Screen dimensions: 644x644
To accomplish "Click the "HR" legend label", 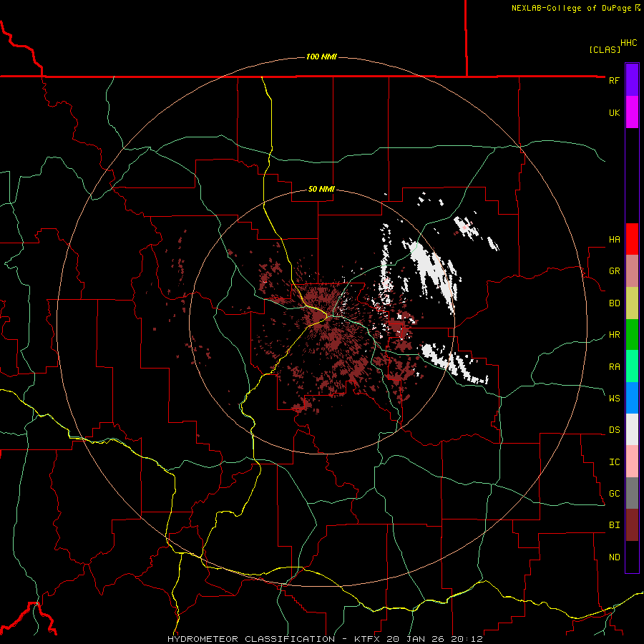I will coord(614,335).
